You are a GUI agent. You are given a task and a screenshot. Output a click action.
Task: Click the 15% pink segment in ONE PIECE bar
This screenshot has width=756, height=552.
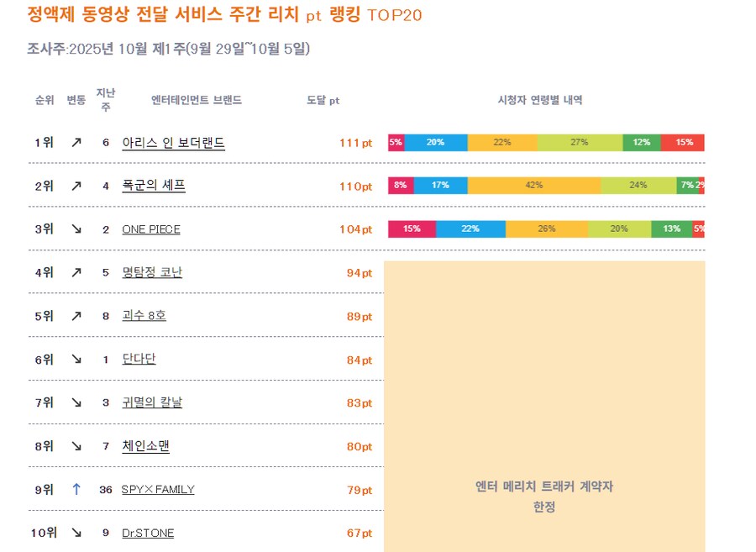coord(412,229)
